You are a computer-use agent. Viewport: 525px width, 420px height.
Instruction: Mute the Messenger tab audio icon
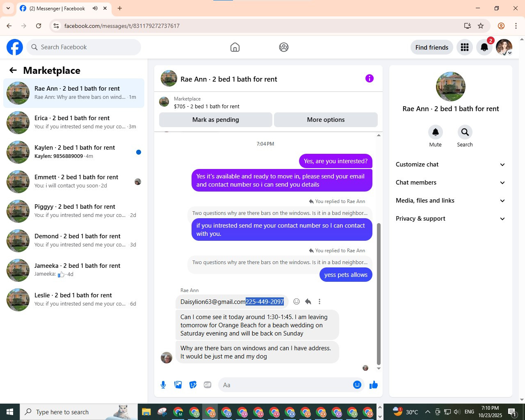(x=95, y=8)
